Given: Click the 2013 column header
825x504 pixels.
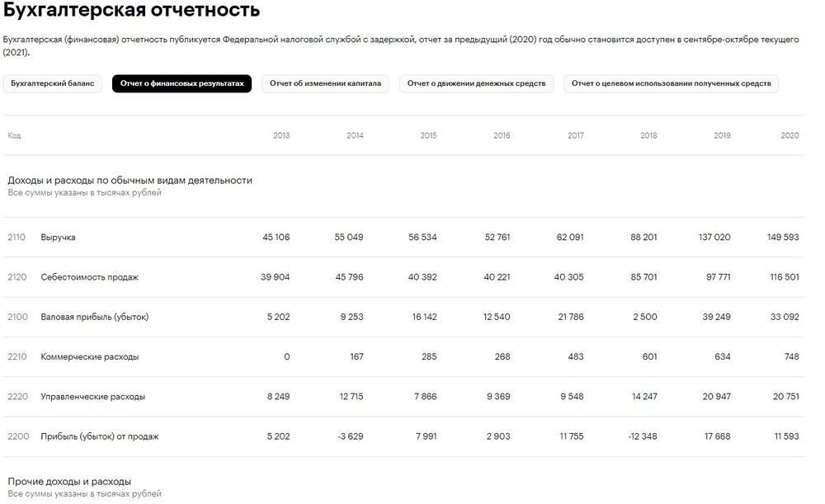Looking at the screenshot, I should [x=281, y=135].
